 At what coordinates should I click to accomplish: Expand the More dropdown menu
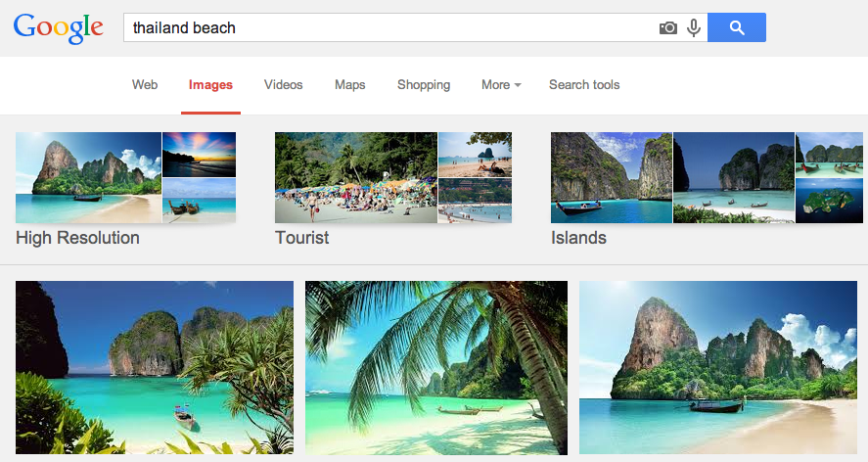click(500, 85)
